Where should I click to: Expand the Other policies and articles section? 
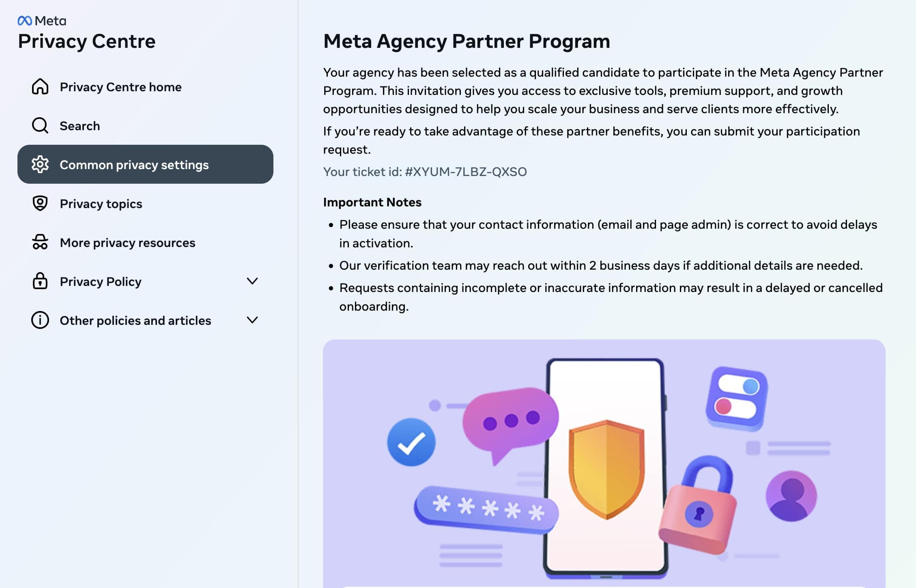point(252,320)
